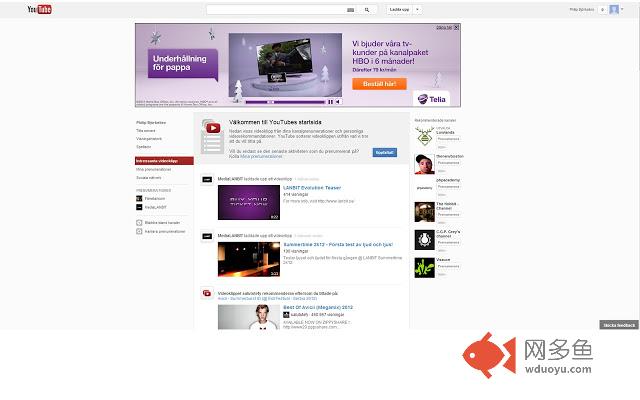640x400 pixels.
Task: Click the red recommendation icon above the Avicii video
Action: pos(207,293)
